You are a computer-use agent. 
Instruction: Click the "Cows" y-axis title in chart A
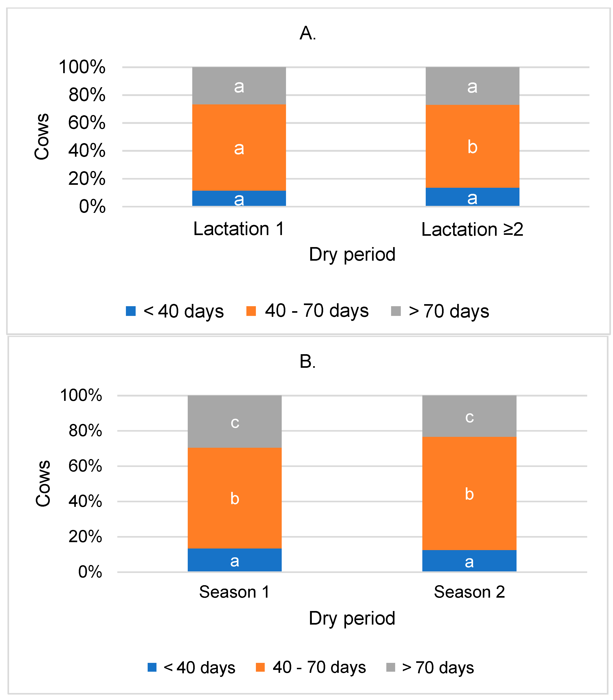(42, 137)
